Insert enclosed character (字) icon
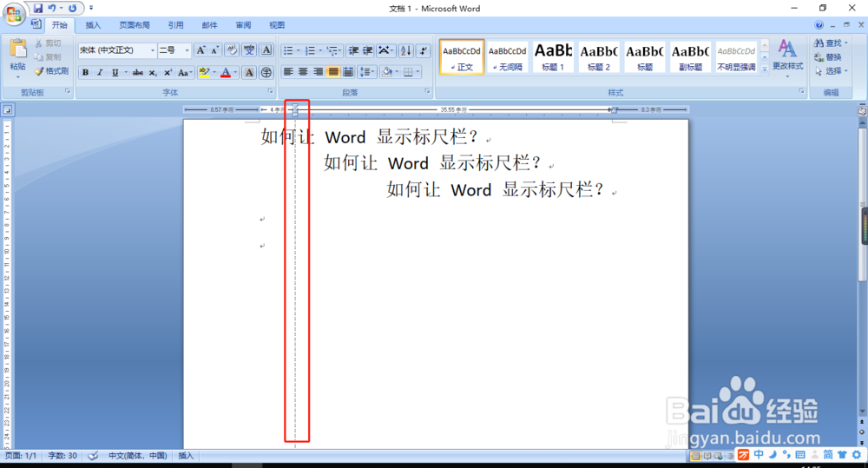 (x=266, y=73)
